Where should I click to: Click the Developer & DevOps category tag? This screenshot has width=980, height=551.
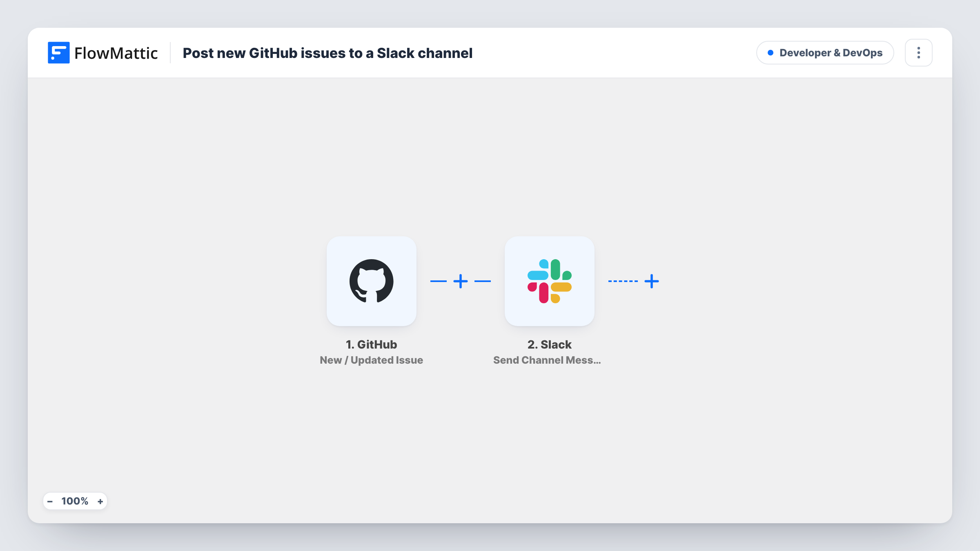tap(825, 53)
